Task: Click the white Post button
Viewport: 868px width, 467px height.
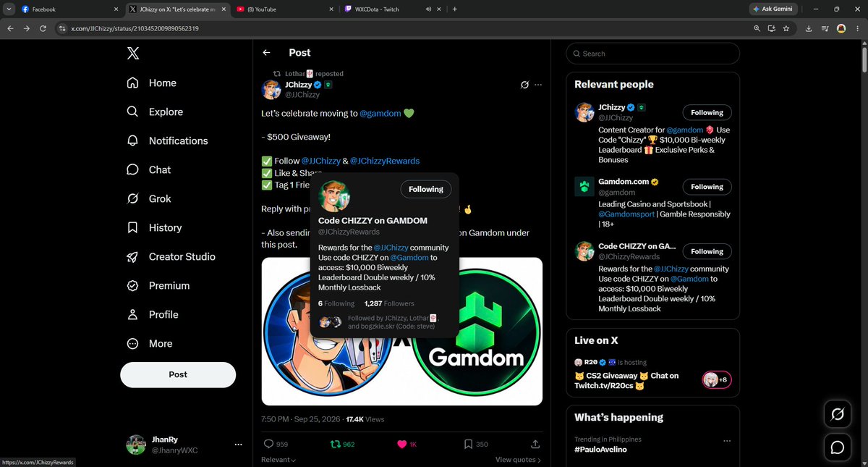Action: coord(178,374)
